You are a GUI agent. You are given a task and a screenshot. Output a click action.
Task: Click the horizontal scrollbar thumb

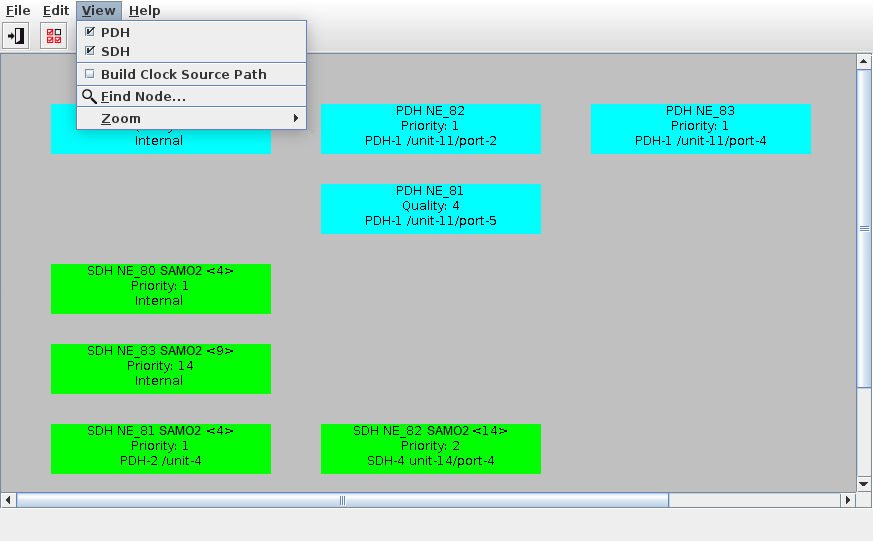342,500
